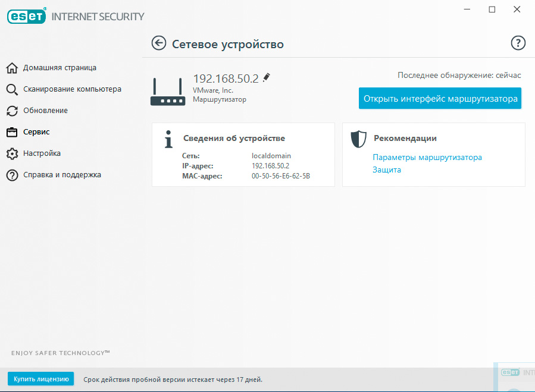Screen dimensions: 535x392
Task: Open the help question mark icon at top right
Action: click(x=518, y=43)
